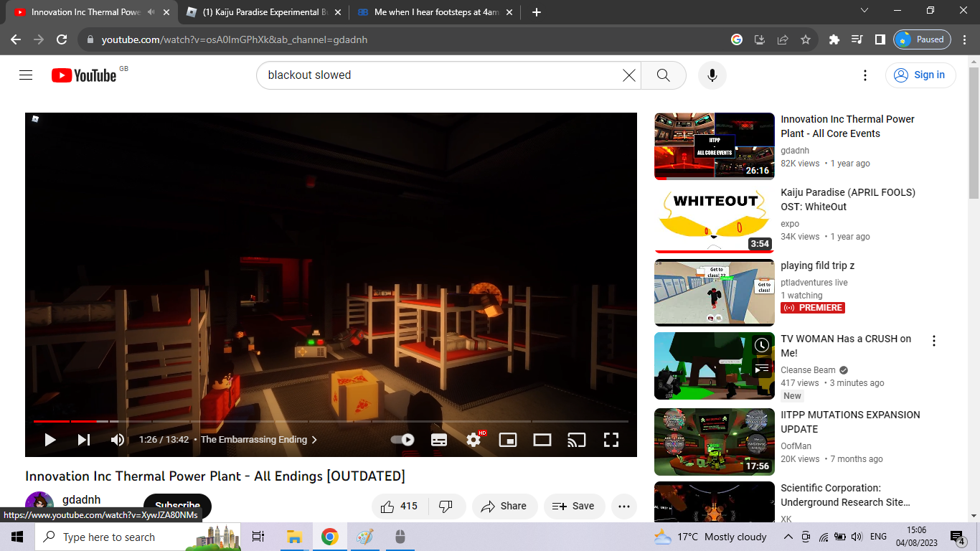
Task: Open File Explorer from taskbar
Action: (x=294, y=537)
